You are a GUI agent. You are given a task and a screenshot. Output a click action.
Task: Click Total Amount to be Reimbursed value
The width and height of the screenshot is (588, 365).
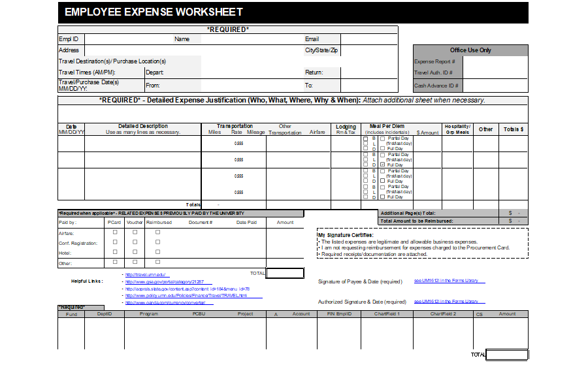(514, 221)
